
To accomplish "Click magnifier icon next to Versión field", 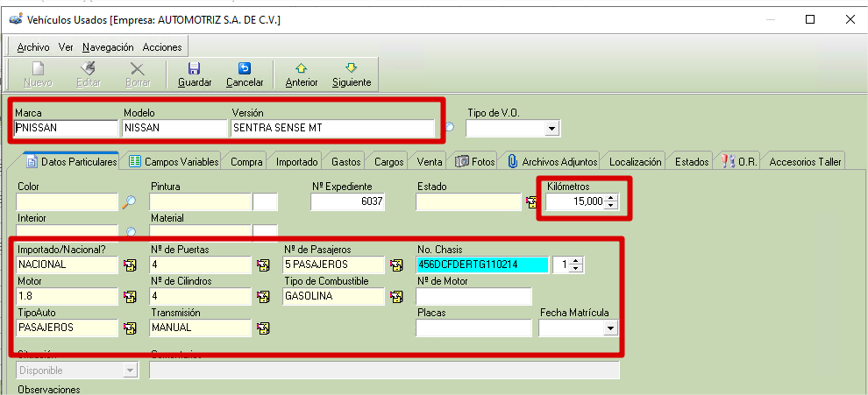I will (x=450, y=127).
